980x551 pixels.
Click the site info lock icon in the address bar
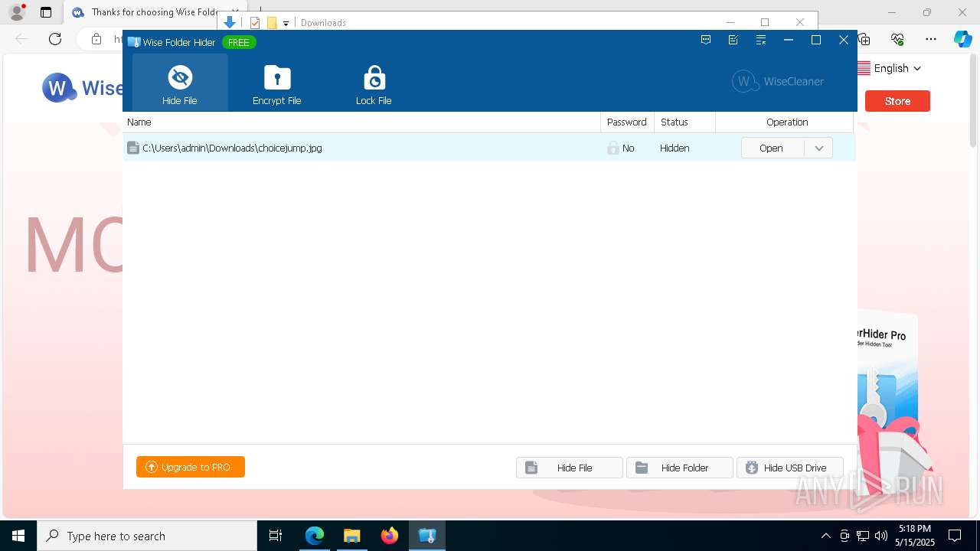coord(96,39)
